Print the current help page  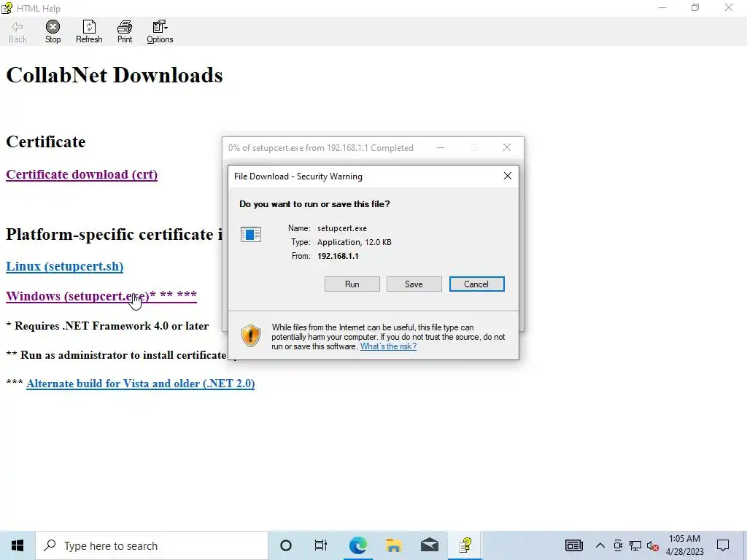[125, 32]
